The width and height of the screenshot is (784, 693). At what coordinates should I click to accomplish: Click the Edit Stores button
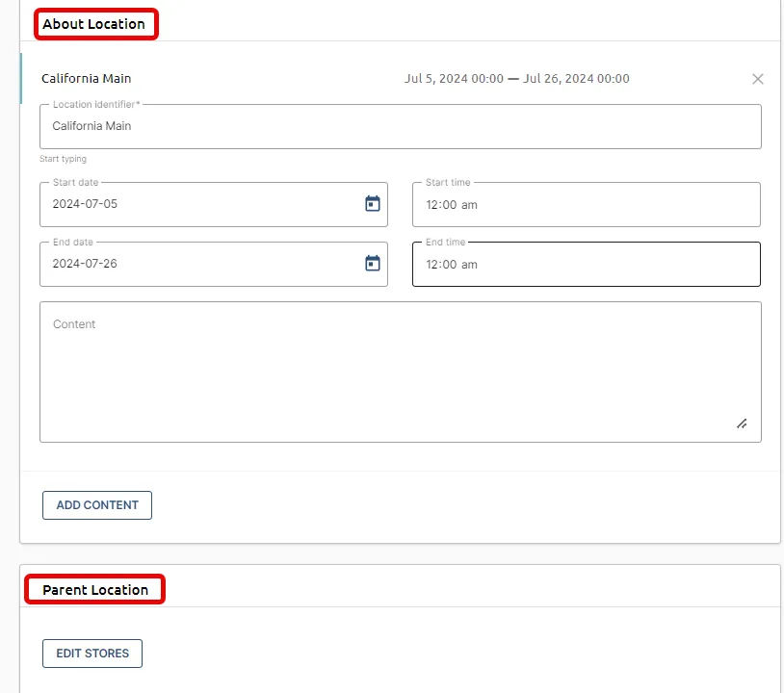(x=92, y=654)
